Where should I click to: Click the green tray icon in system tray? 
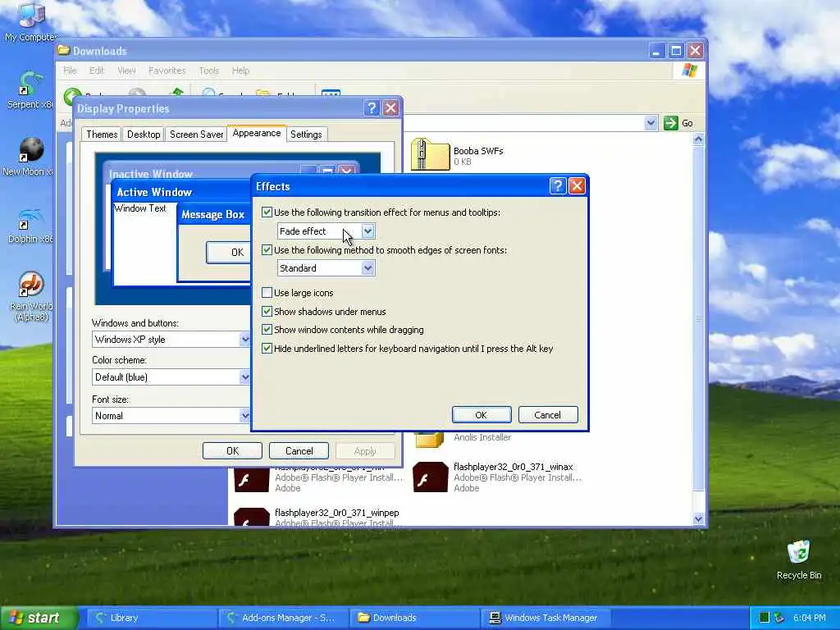(x=765, y=618)
